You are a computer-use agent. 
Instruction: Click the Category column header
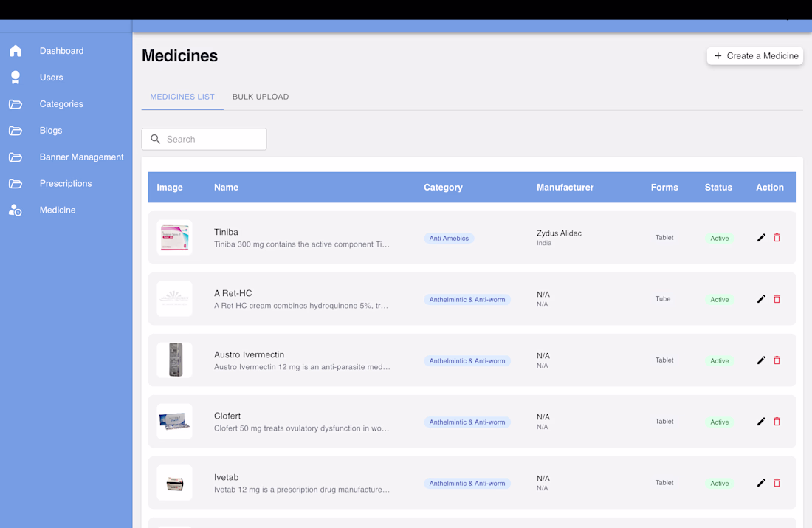click(x=444, y=187)
